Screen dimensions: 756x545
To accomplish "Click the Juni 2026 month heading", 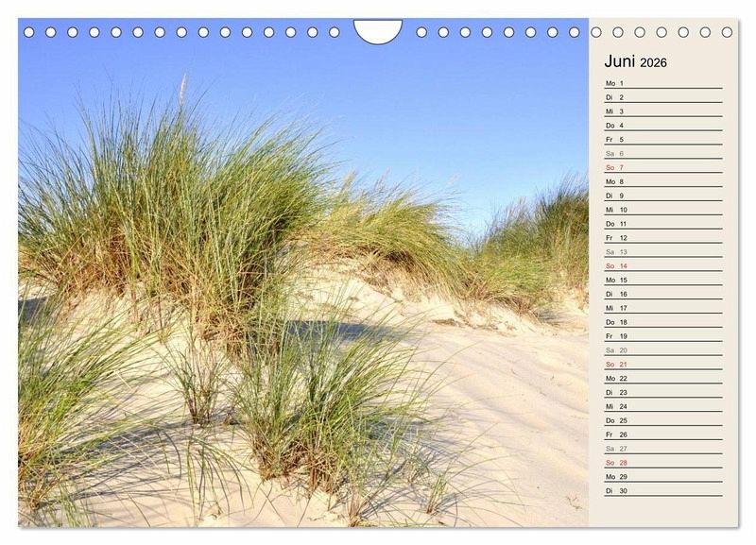I will (635, 61).
